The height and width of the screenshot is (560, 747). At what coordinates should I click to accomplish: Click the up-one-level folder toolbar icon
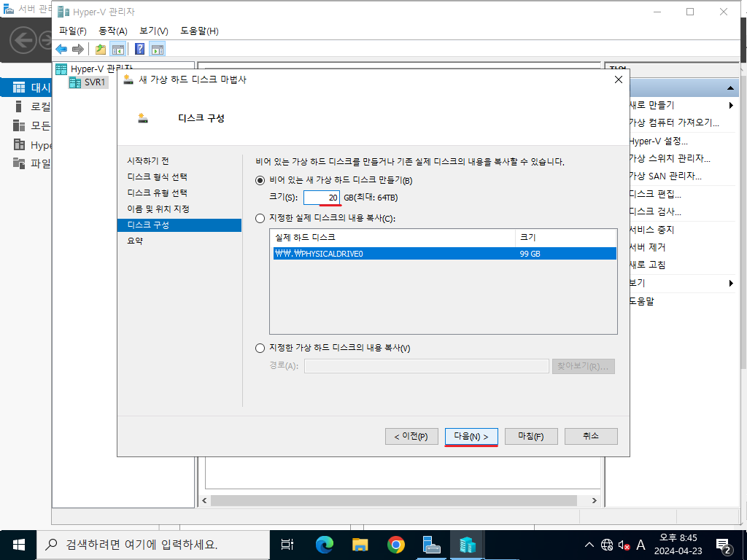(101, 49)
